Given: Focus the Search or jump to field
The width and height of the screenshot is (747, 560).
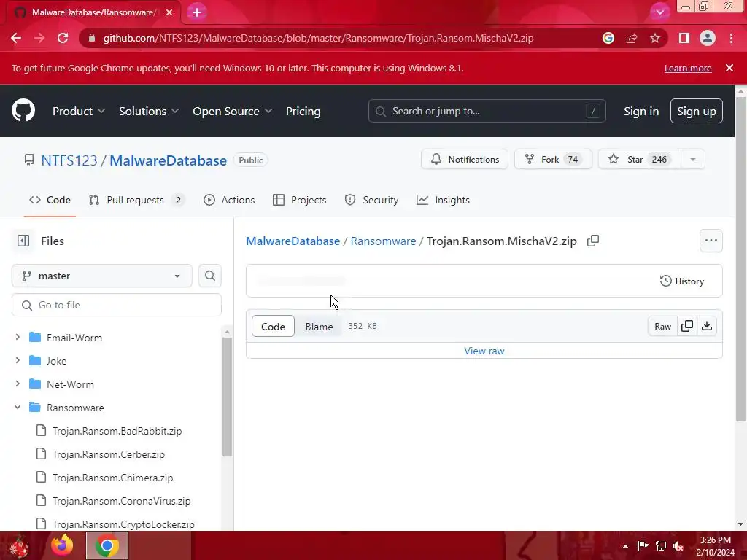Looking at the screenshot, I should (487, 111).
